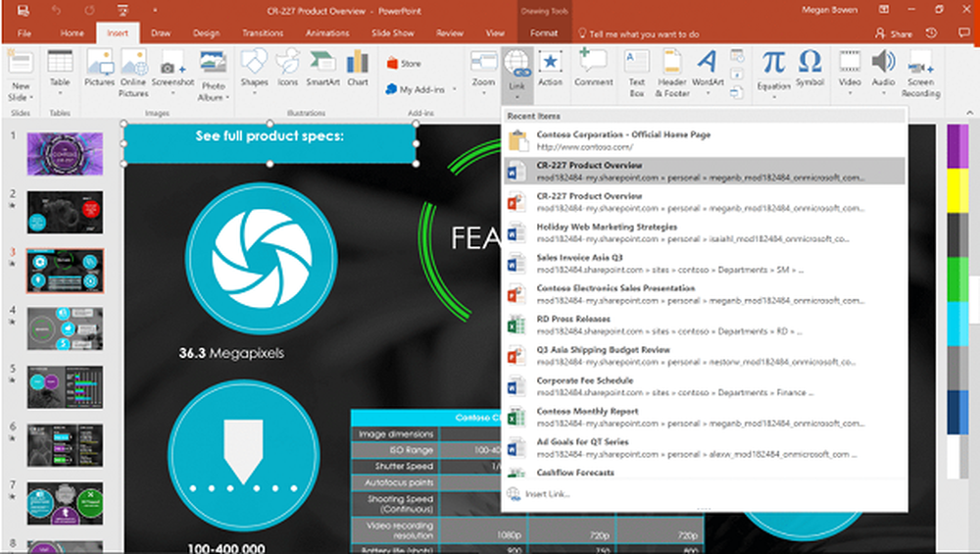The height and width of the screenshot is (554, 980).
Task: Click the See full product specs text box
Action: click(270, 144)
